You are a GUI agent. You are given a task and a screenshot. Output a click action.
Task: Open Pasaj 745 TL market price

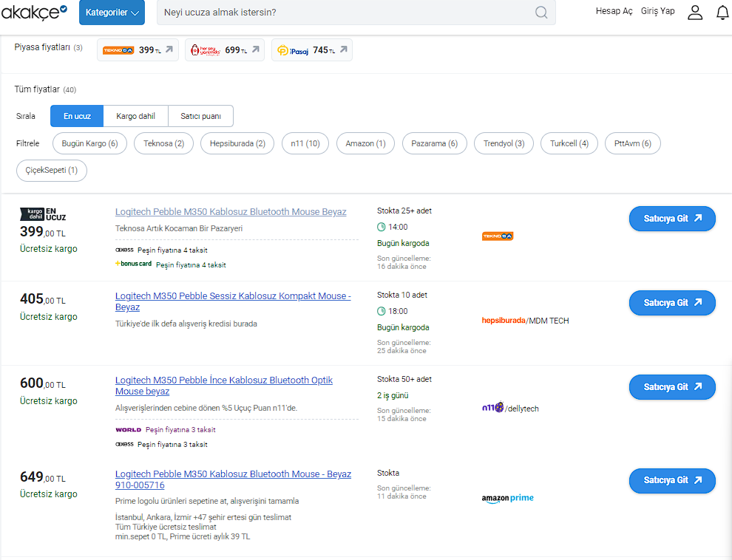click(x=312, y=50)
